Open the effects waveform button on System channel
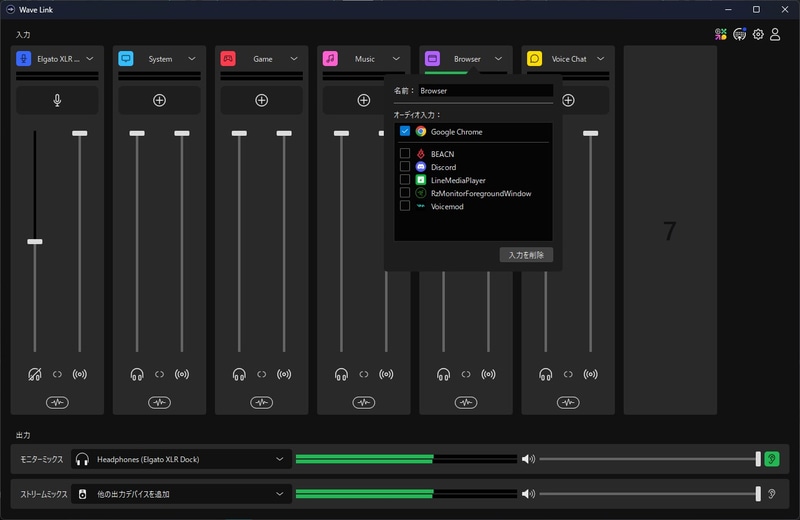The height and width of the screenshot is (520, 800). [159, 403]
